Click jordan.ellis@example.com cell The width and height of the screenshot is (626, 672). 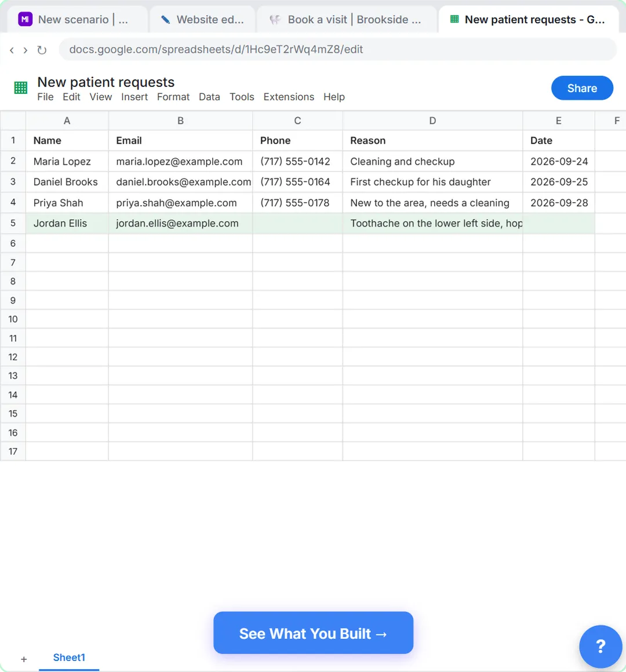tap(180, 223)
